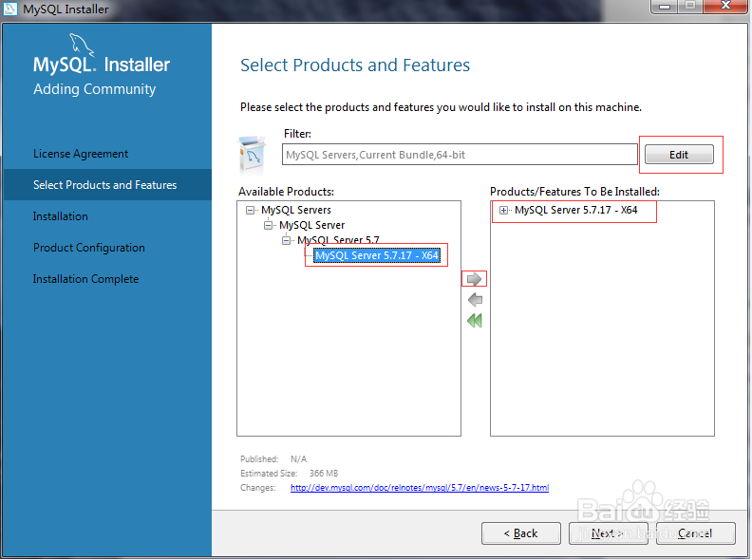
Task: Collapse the MySQL Server 5.7 node
Action: (x=287, y=240)
